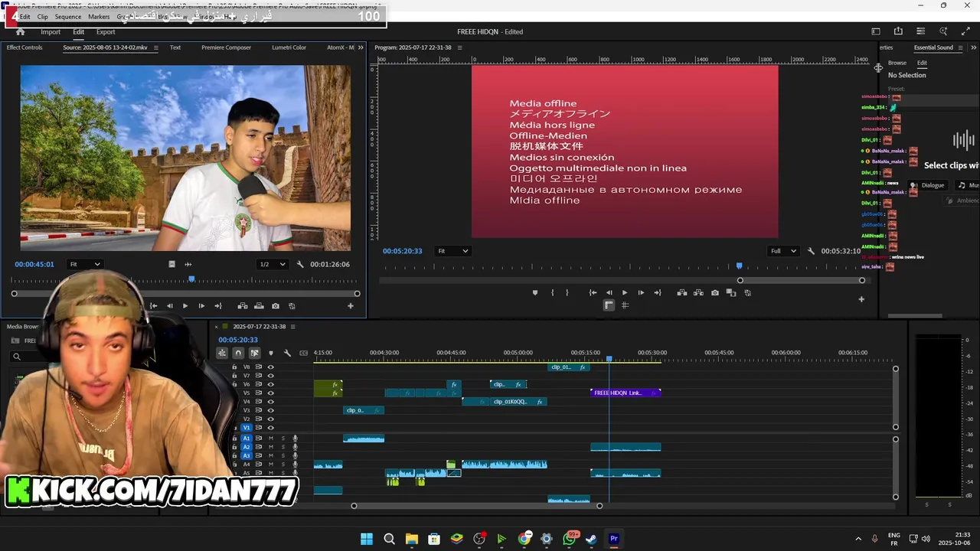The height and width of the screenshot is (551, 980).
Task: Click Program monitor playhead marker
Action: coord(739,266)
